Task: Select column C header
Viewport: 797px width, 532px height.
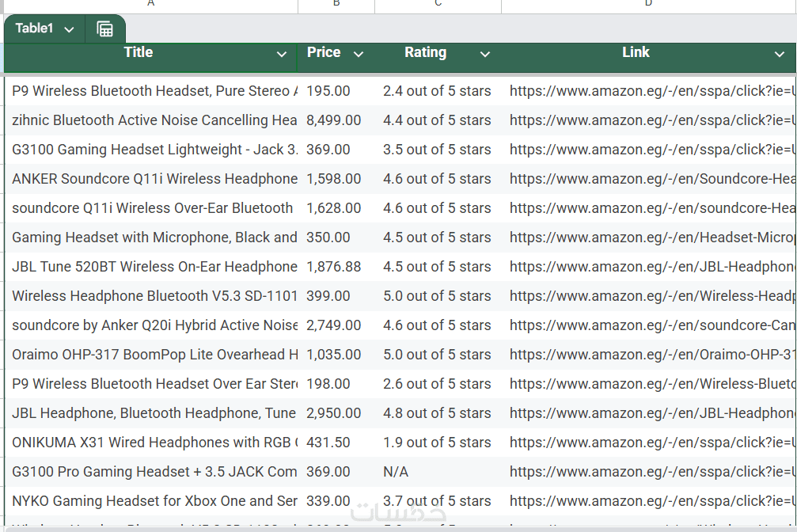Action: [438, 5]
